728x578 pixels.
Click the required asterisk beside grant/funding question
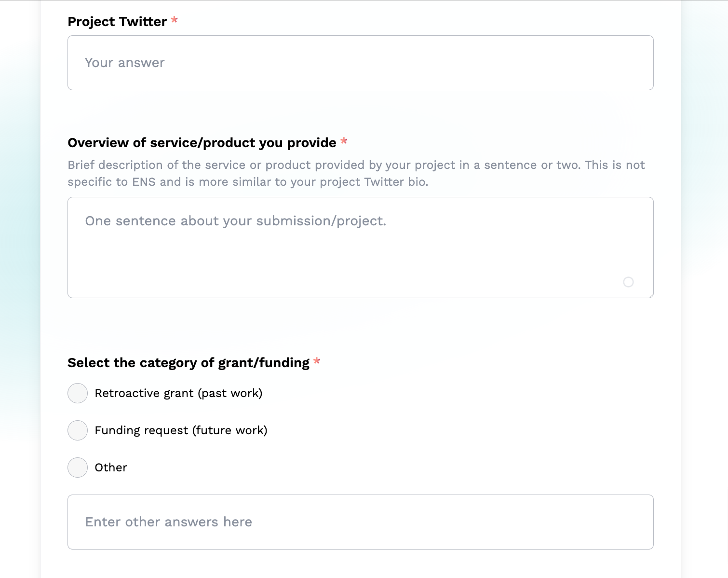[x=317, y=362]
